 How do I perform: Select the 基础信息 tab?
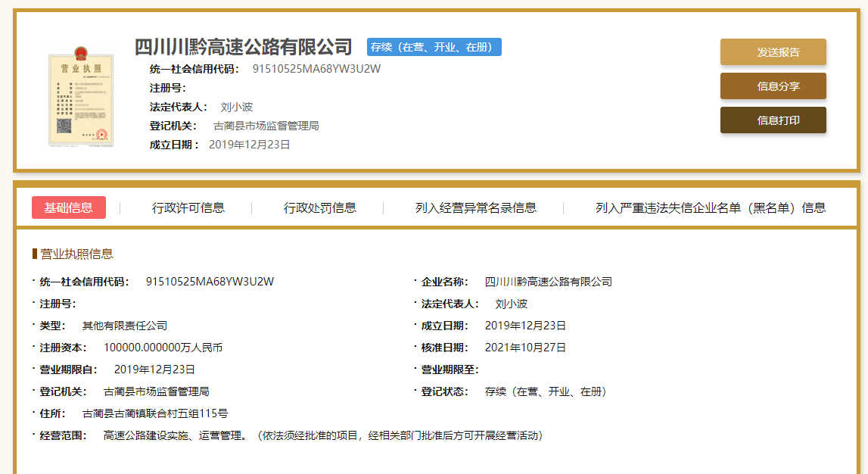tap(69, 207)
